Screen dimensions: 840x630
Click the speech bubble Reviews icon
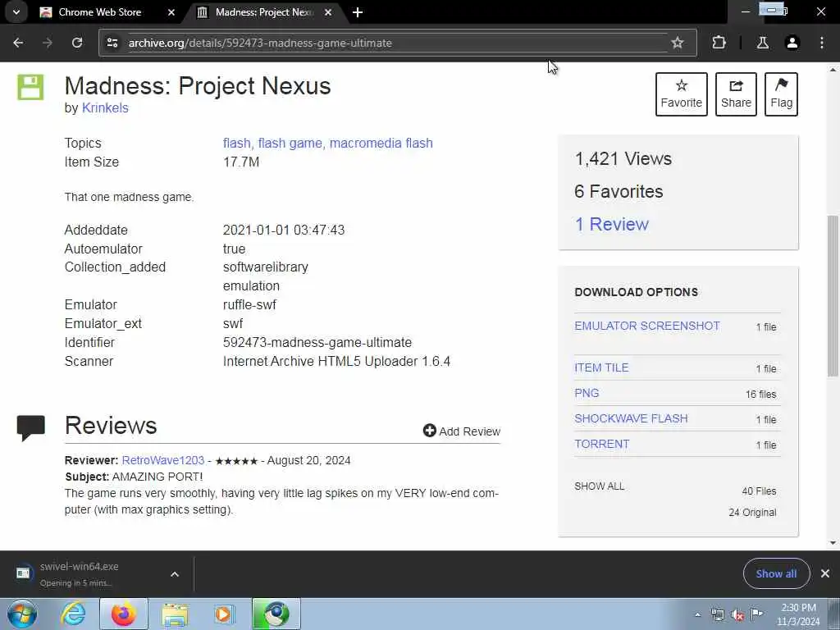pyautogui.click(x=30, y=427)
